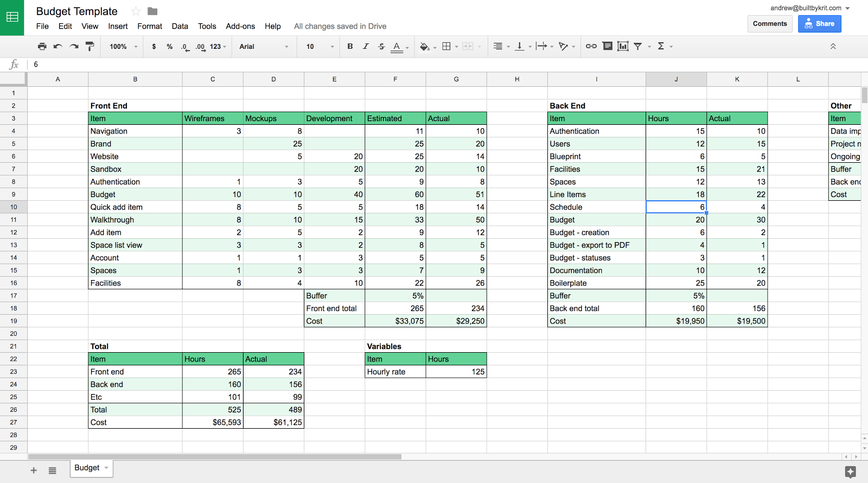Viewport: 868px width, 483px height.
Task: Select the paint format tool
Action: [x=90, y=47]
